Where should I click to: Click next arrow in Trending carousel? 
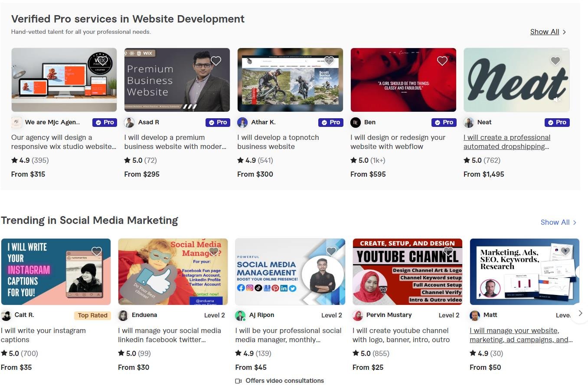[580, 313]
